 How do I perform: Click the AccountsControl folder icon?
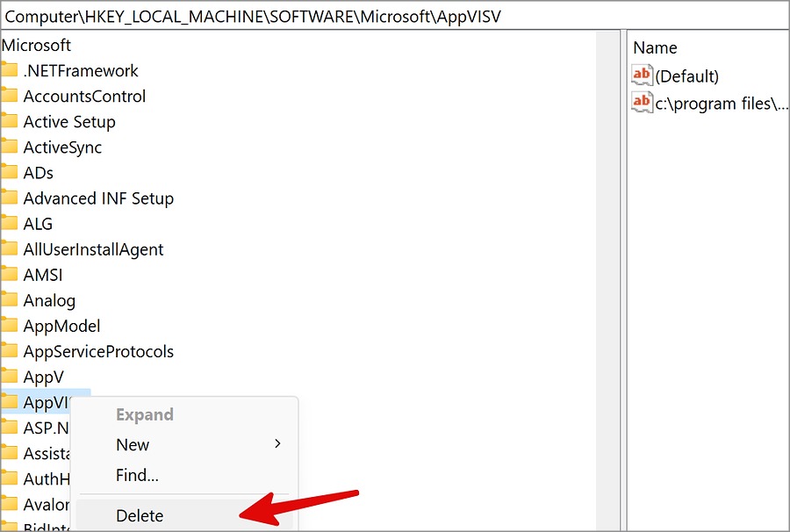(x=9, y=95)
